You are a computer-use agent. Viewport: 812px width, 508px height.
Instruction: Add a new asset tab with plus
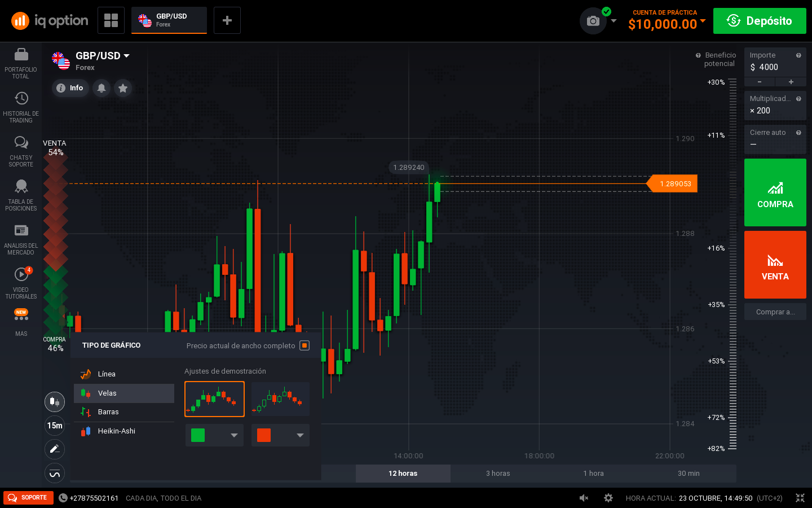point(227,20)
